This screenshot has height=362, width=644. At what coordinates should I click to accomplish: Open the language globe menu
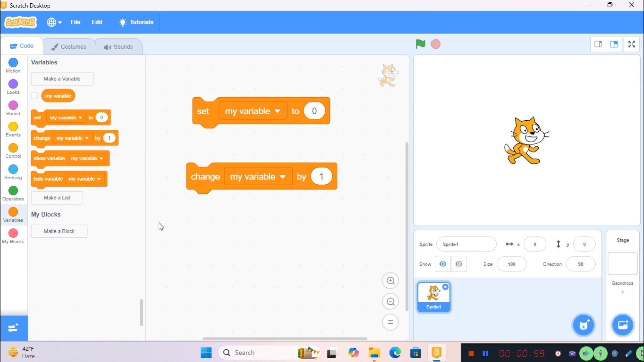pyautogui.click(x=54, y=22)
